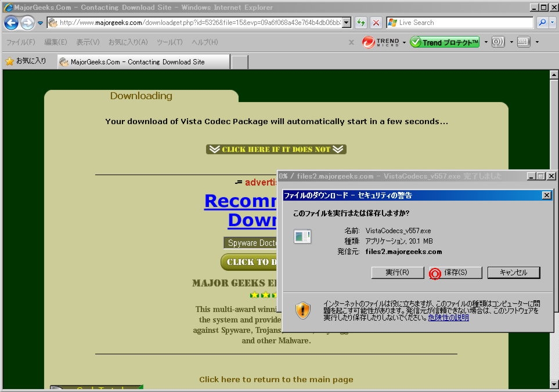Close the security warning dialog with X

pos(547,195)
